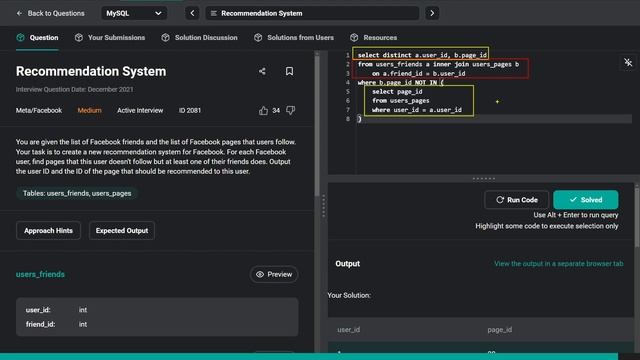Click the Tables: users_friends, users_pages tag
The height and width of the screenshot is (360, 640).
tap(77, 193)
